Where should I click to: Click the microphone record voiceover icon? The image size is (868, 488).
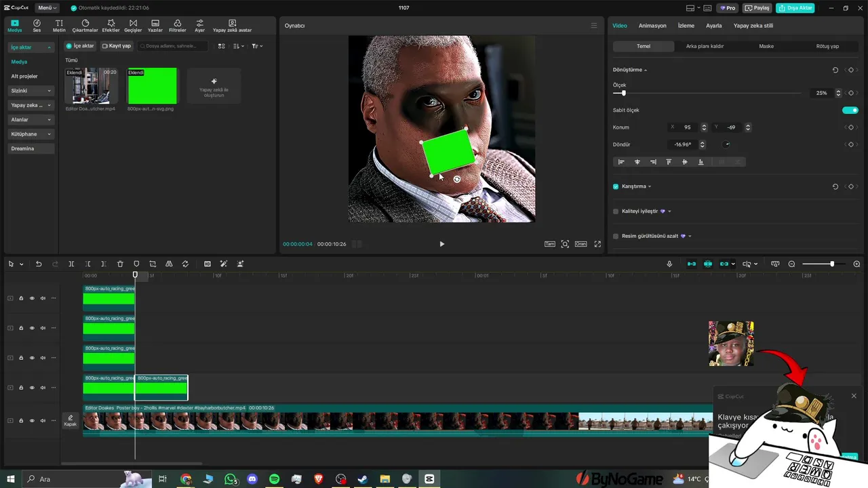(669, 264)
